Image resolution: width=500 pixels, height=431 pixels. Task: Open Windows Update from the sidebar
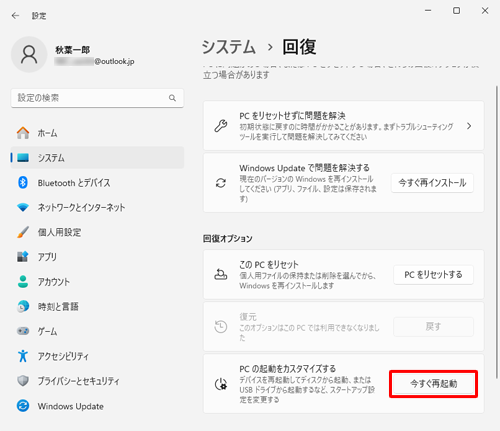tap(97, 406)
